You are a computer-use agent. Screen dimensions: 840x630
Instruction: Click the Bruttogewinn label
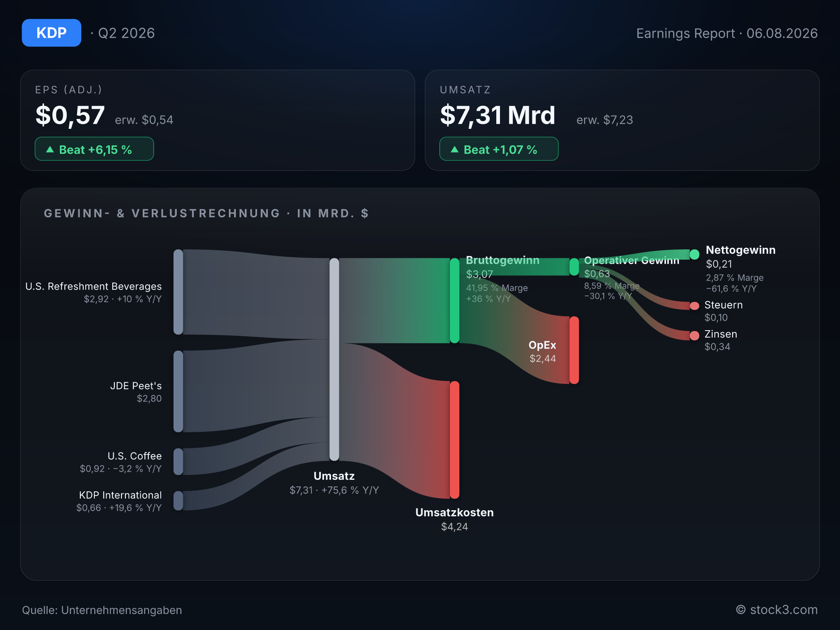tap(503, 260)
